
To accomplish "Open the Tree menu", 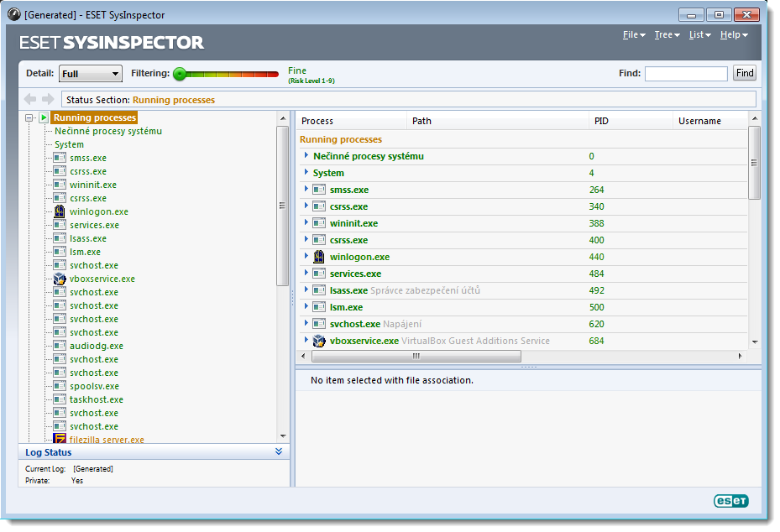I will pyautogui.click(x=667, y=34).
